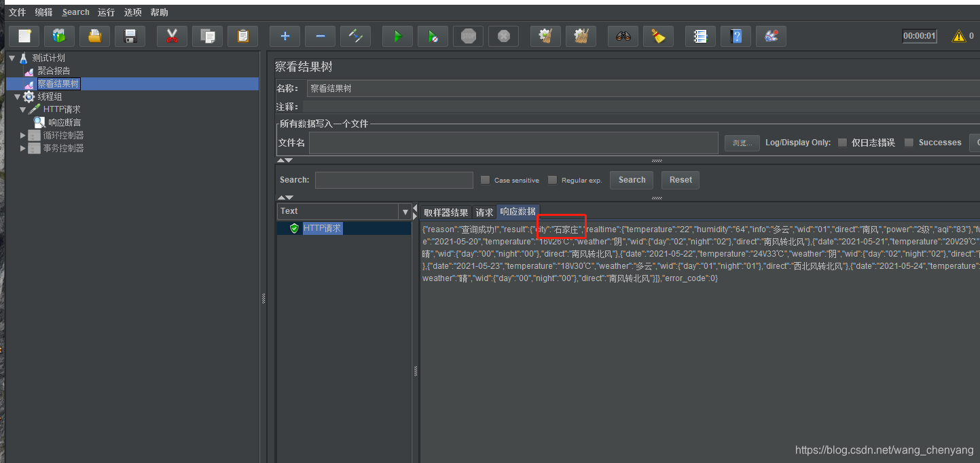The width and height of the screenshot is (980, 463).
Task: Expand the 循环控制器 node
Action: (23, 135)
